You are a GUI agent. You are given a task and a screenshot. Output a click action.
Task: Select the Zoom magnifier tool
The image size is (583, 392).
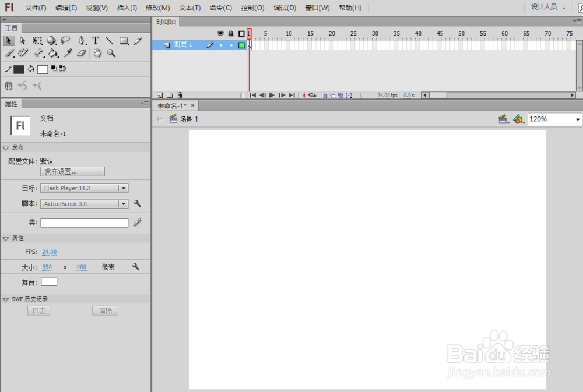pyautogui.click(x=111, y=53)
